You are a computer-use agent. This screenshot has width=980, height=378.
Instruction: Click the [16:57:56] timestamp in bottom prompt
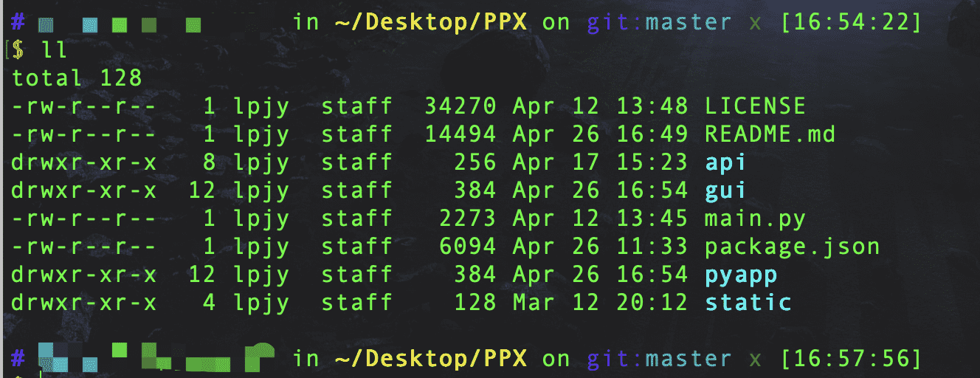(x=851, y=359)
